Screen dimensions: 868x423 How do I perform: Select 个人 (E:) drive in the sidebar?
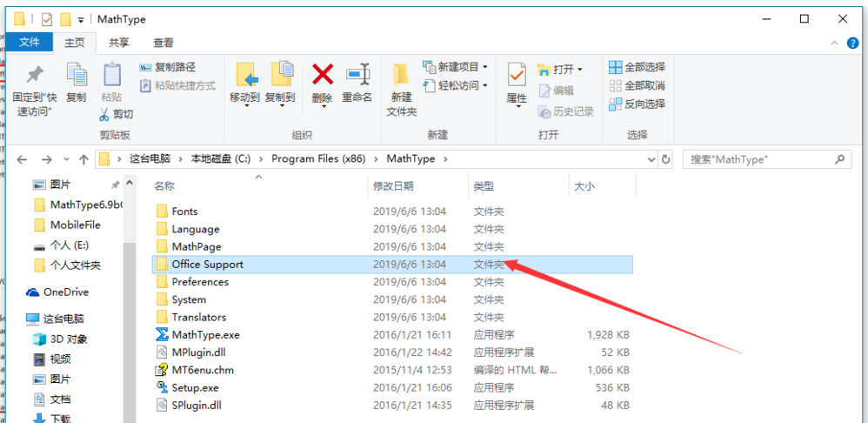click(60, 245)
